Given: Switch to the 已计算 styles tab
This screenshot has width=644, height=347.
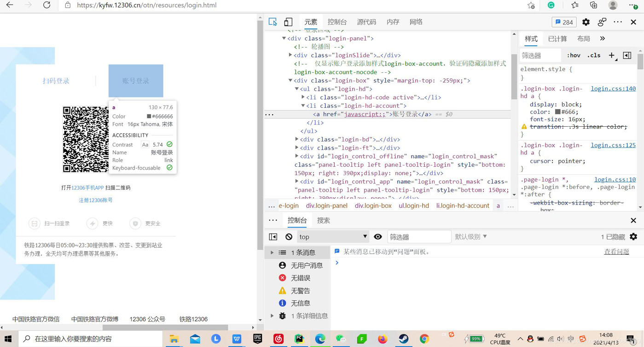Looking at the screenshot, I should [557, 39].
